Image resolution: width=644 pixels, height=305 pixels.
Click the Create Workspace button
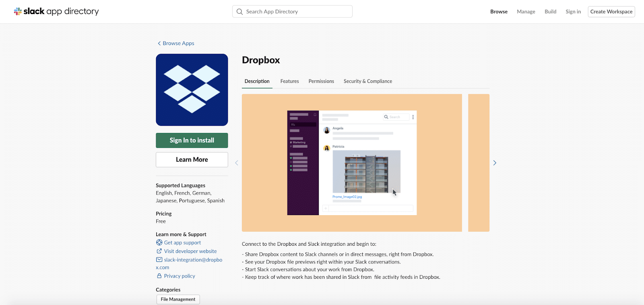tap(611, 12)
